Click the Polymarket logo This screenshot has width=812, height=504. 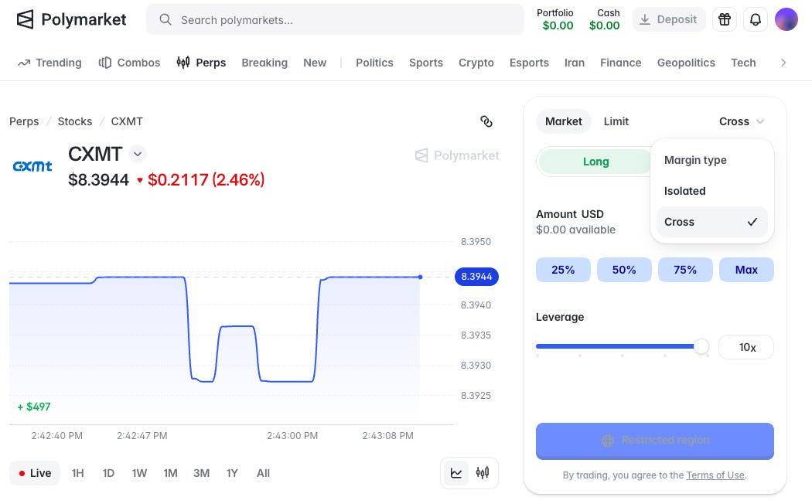coord(71,19)
